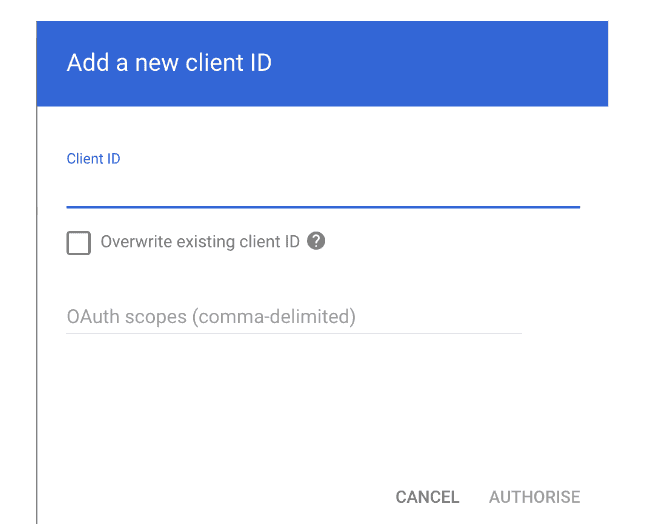Screen dimensions: 660x524
Task: Click the 'Add a new client ID' title
Action: [x=169, y=63]
